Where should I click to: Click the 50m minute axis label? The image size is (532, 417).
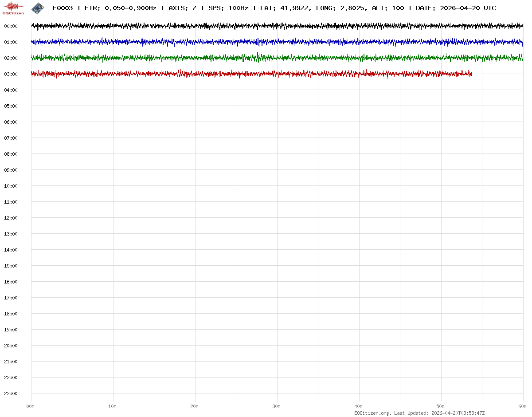[x=441, y=406]
